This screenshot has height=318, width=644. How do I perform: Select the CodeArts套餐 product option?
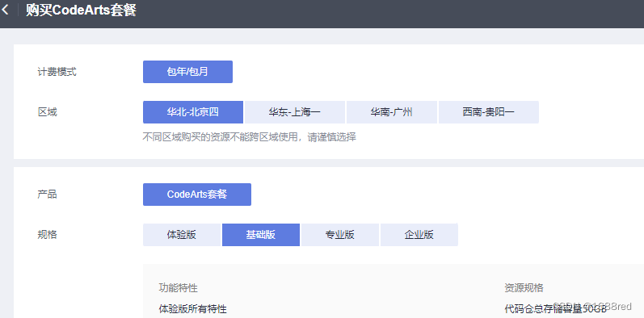click(197, 195)
